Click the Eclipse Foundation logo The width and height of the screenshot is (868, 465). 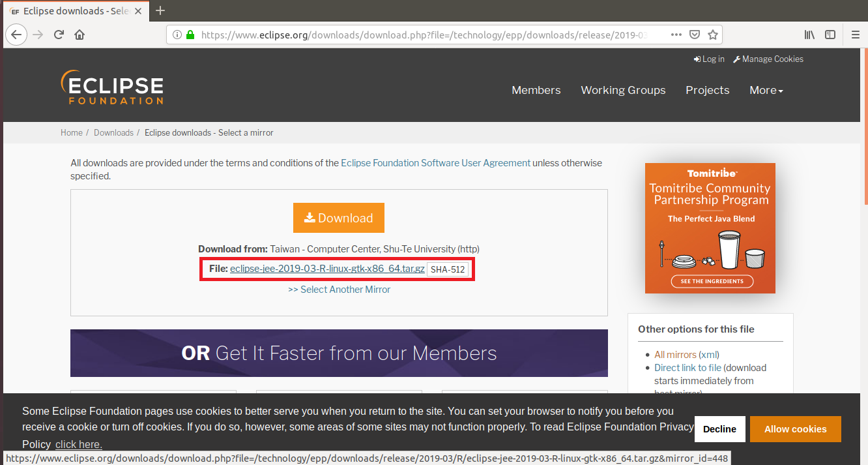(x=111, y=87)
